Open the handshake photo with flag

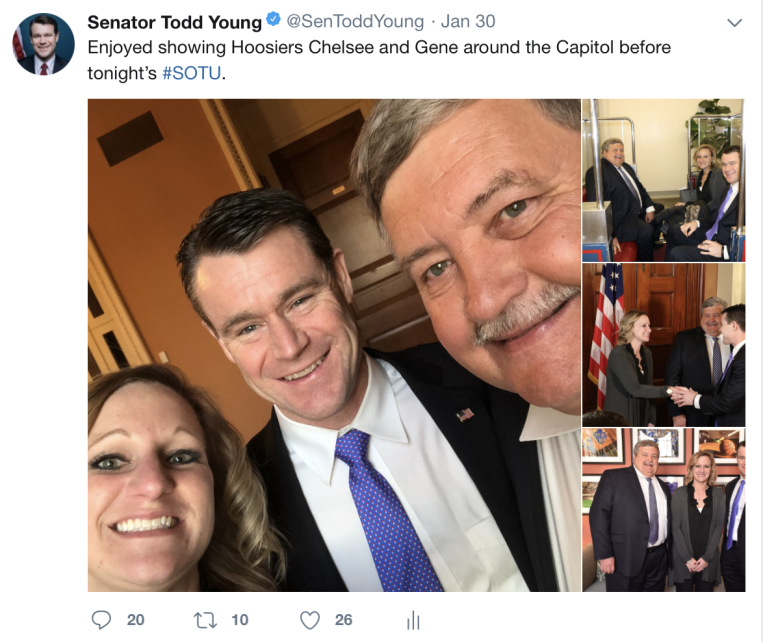pos(664,345)
